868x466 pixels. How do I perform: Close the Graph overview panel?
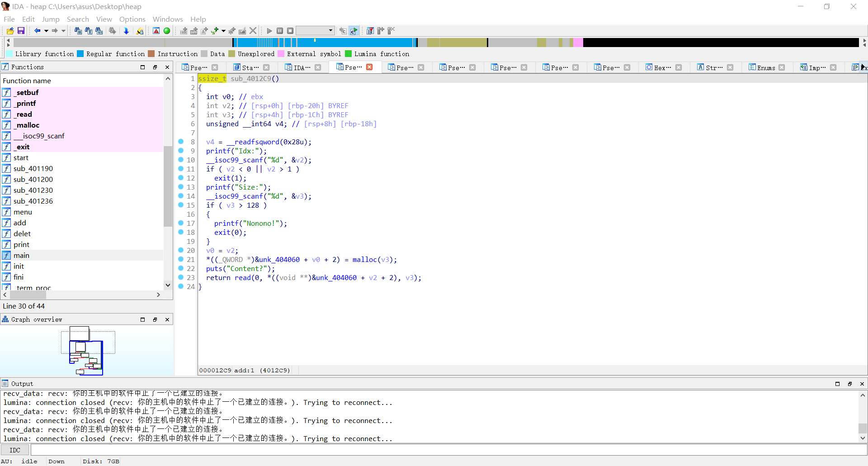[x=167, y=319]
